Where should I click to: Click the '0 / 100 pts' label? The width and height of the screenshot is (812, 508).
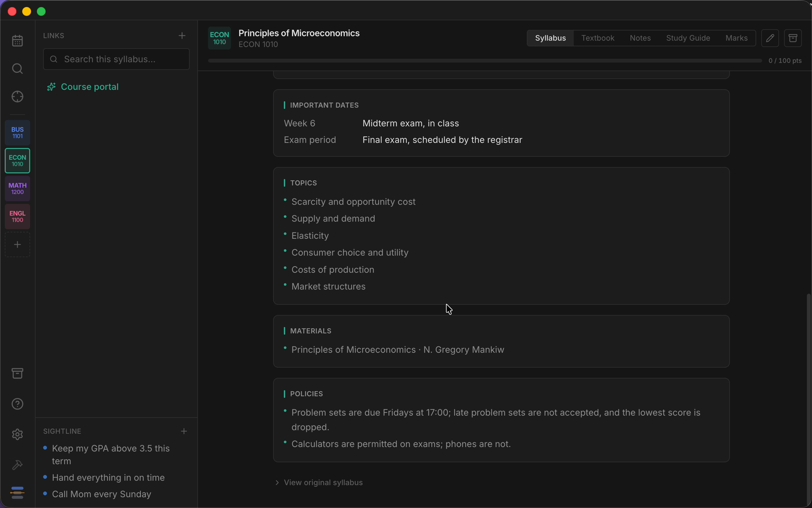[785, 61]
